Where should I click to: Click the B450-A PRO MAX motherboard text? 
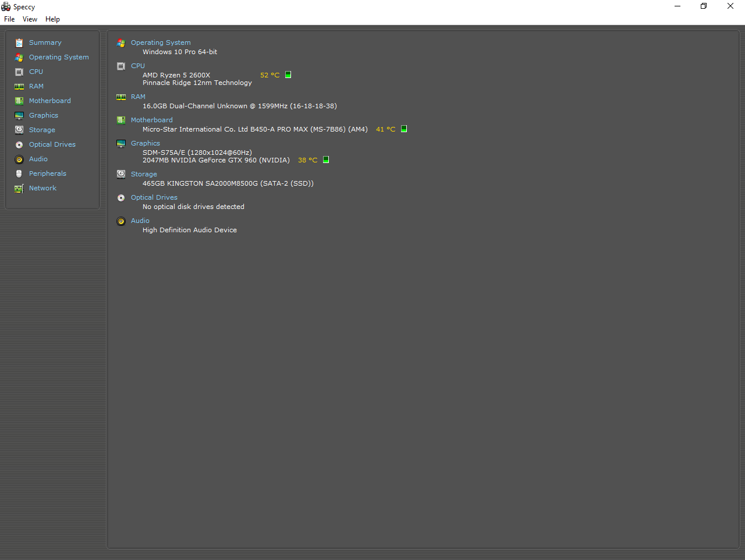pyautogui.click(x=255, y=129)
